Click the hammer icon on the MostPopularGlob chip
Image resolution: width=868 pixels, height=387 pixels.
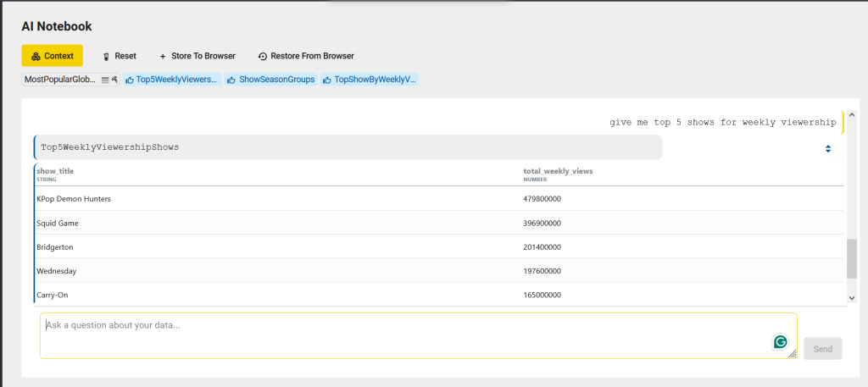pos(114,80)
